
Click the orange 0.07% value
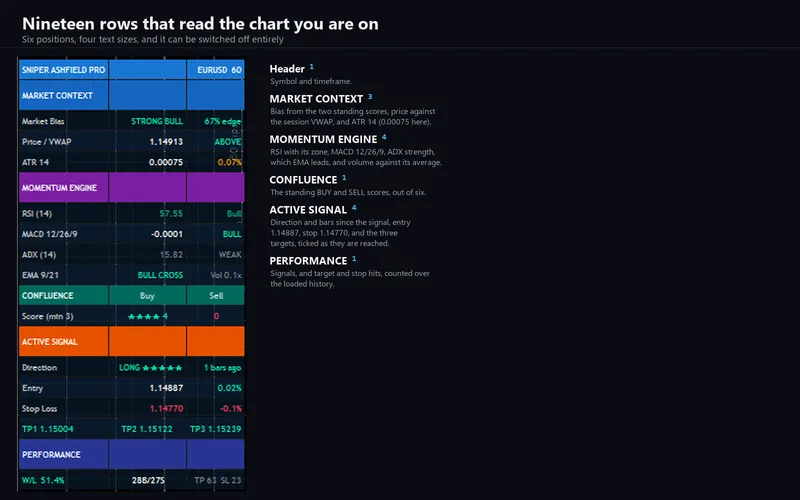[x=230, y=162]
